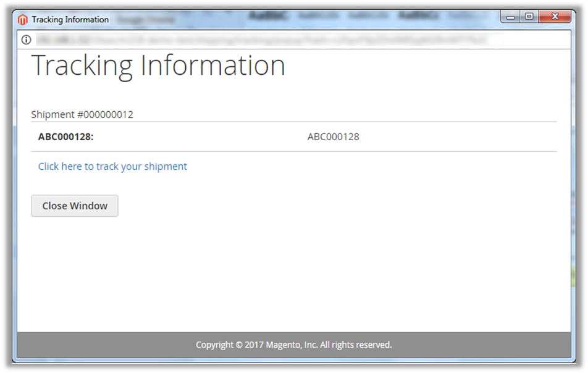Image resolution: width=588 pixels, height=373 pixels.
Task: Click the word "Tracking" in the page heading
Action: tap(82, 65)
